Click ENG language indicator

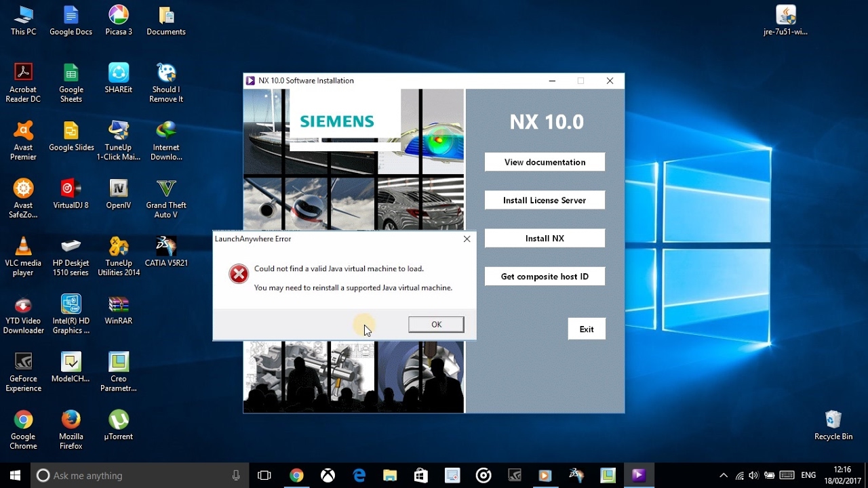click(x=808, y=476)
